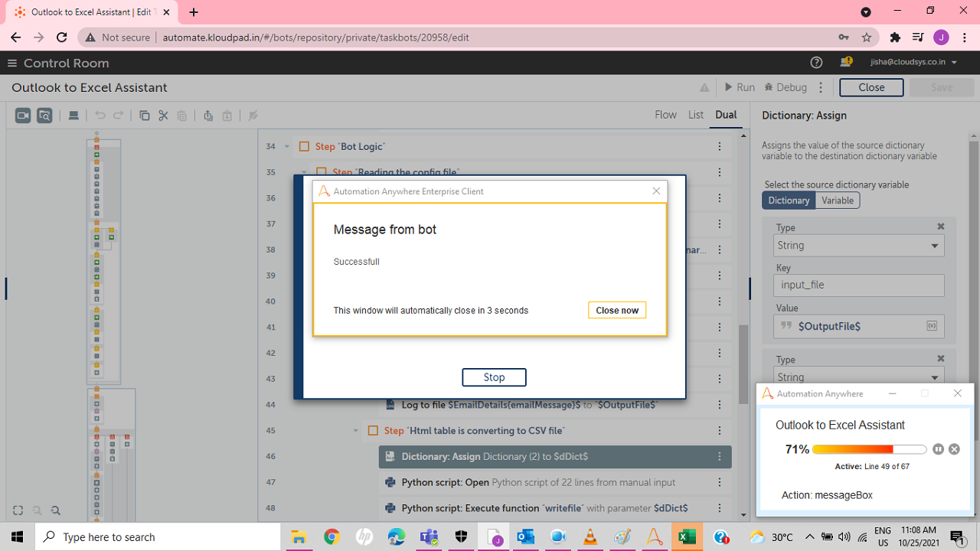
Task: Stop the running bot
Action: 494,377
